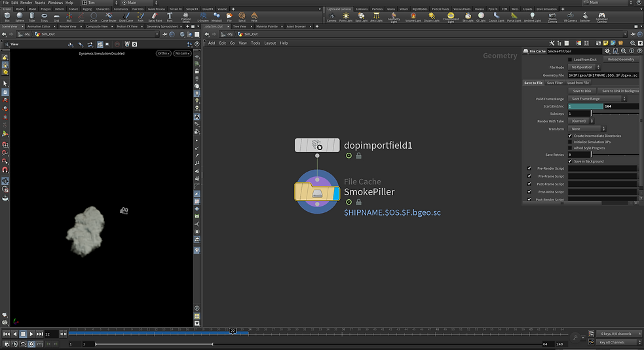Click the dopimportfield1 node

point(317,145)
